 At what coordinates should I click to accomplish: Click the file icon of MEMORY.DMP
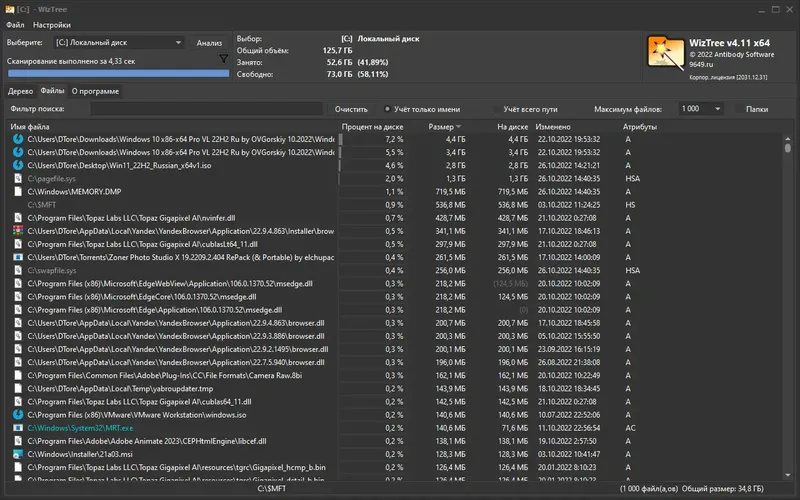point(18,192)
